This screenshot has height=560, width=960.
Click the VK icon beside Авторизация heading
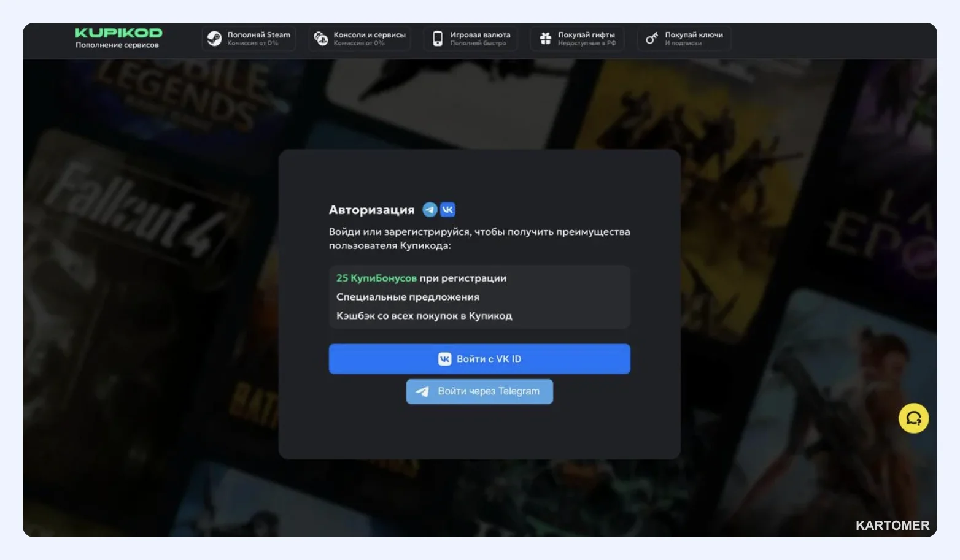[x=448, y=210]
